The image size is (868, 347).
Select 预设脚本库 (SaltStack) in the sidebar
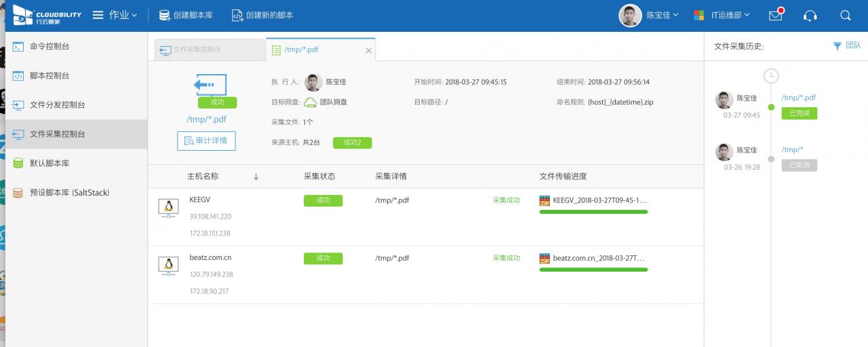point(69,193)
